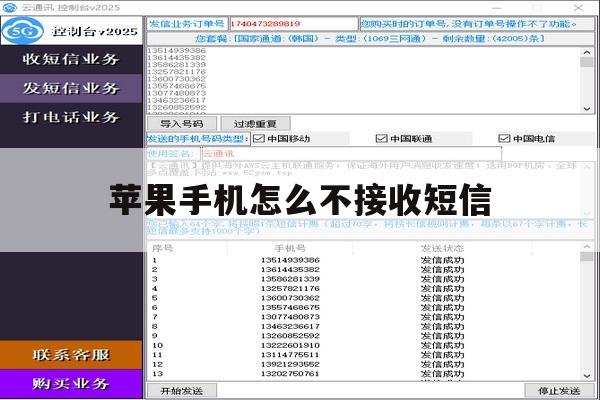600x400 pixels.
Task: Click 发信成功 status in row 5
Action: pos(442,298)
